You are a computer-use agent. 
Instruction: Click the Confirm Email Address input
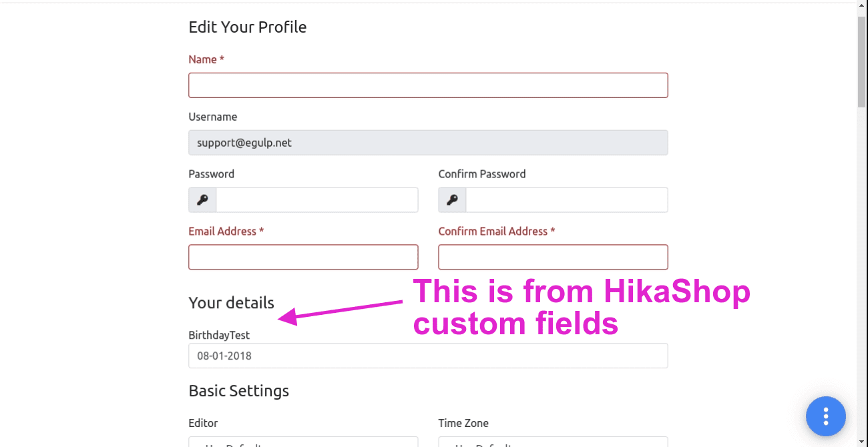pyautogui.click(x=553, y=257)
